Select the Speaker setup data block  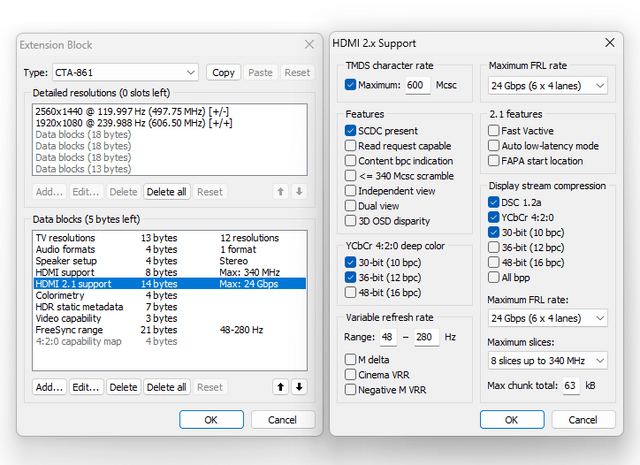pyautogui.click(x=169, y=261)
